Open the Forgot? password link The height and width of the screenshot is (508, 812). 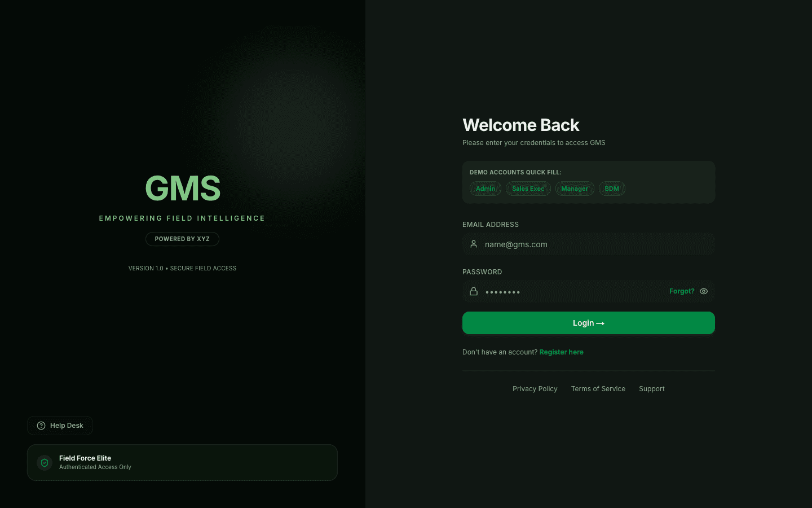click(x=682, y=291)
